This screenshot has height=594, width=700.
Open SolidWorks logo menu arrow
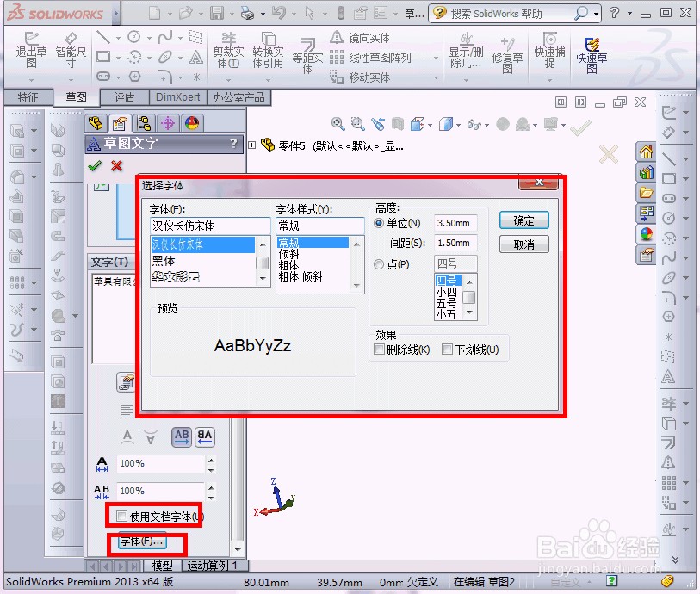click(115, 14)
